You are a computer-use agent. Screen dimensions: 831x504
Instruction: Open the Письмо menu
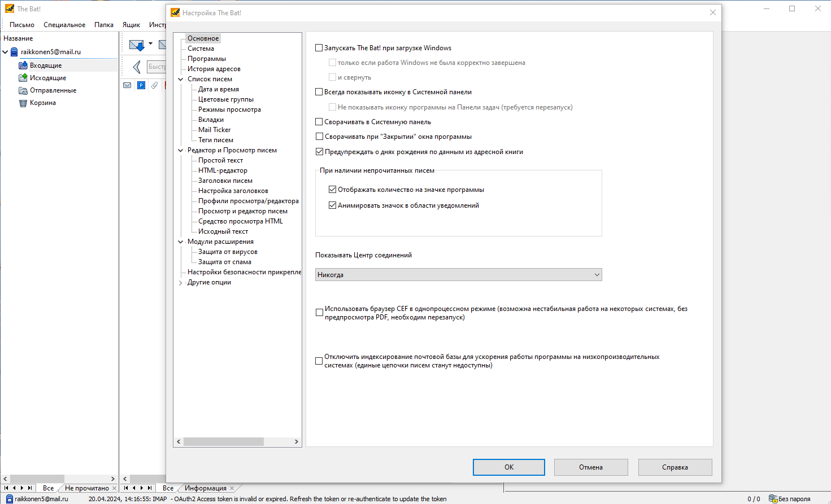point(22,25)
